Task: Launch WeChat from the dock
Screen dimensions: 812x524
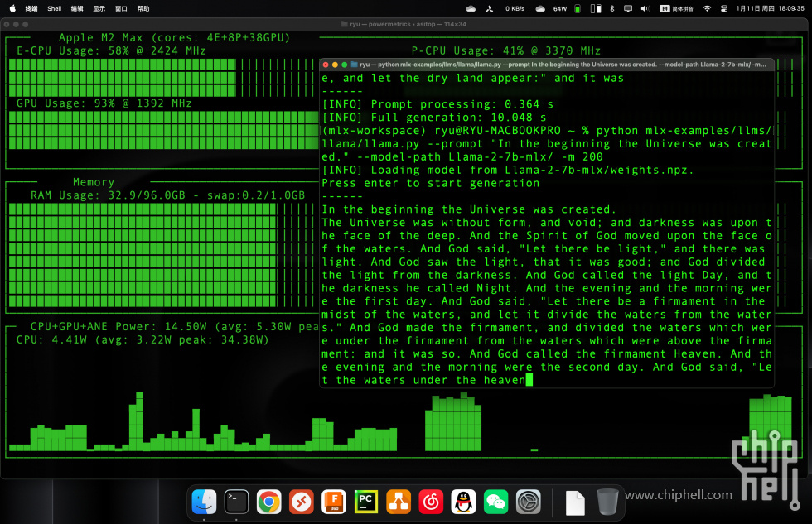Action: [496, 502]
